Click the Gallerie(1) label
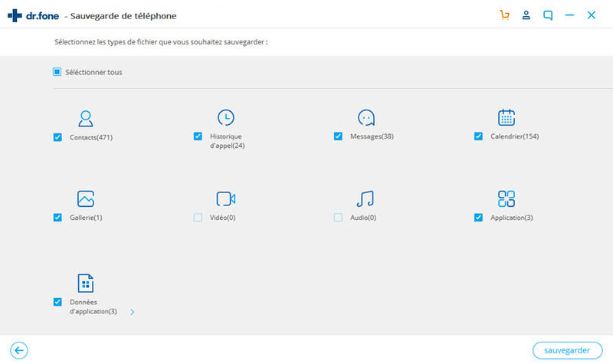The image size is (613, 364). tap(86, 218)
